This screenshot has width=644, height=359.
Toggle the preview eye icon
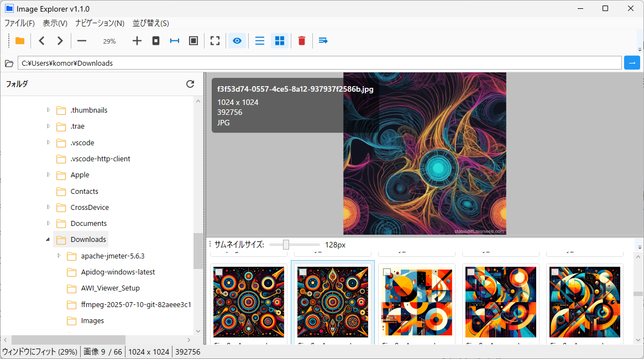coord(237,40)
